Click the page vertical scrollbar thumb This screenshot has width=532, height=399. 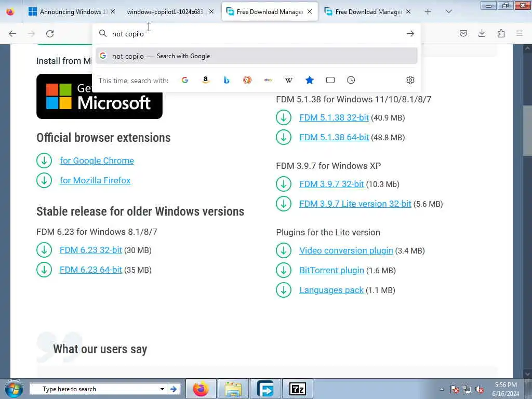click(527, 130)
